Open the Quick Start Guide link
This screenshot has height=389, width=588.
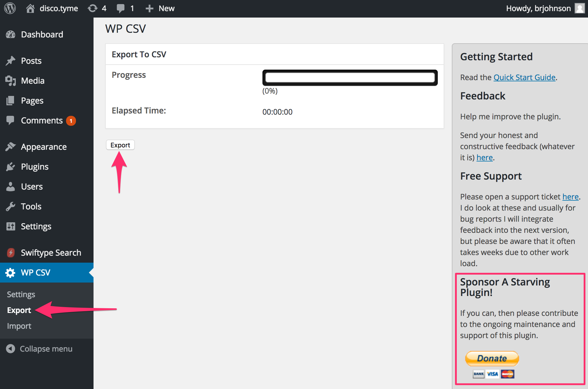coord(524,77)
